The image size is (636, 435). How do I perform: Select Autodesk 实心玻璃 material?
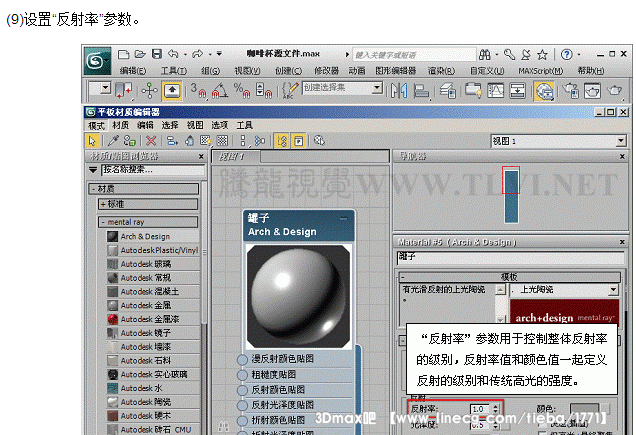tap(153, 375)
